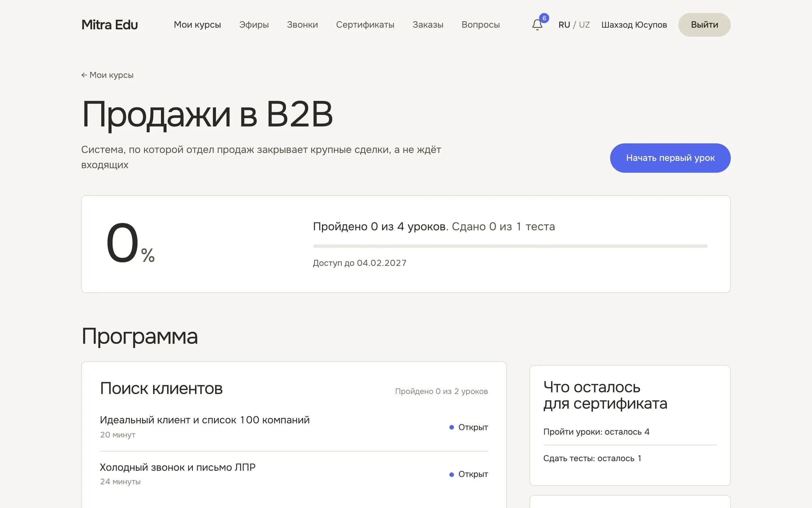Open the Заказы navigation item
The width and height of the screenshot is (812, 508).
428,25
